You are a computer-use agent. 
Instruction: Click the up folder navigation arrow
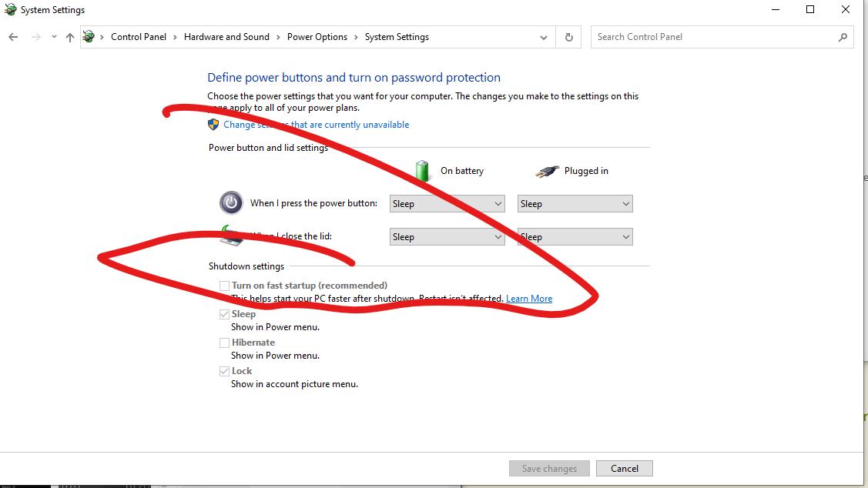[69, 36]
